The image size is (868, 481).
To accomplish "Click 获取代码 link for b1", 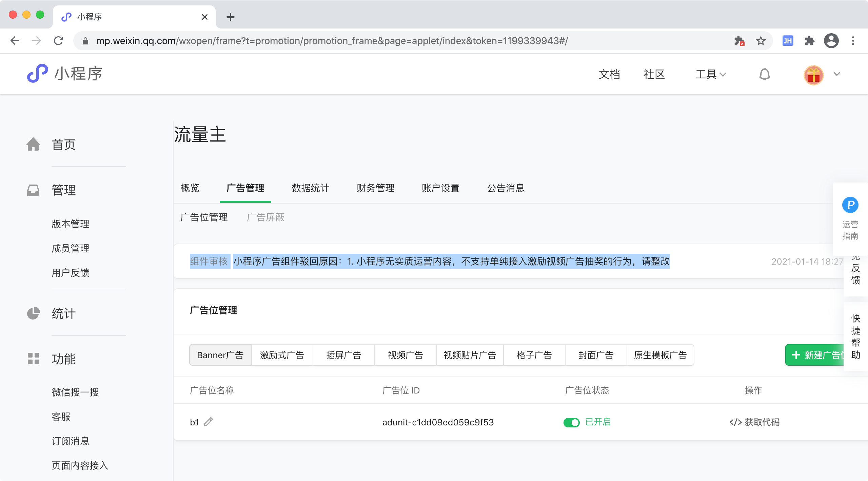I will tap(755, 422).
